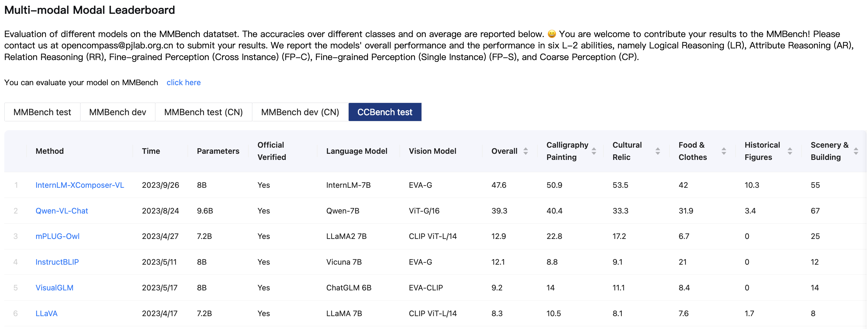Switch to MMBench test tab
This screenshot has width=868, height=329.
[42, 112]
